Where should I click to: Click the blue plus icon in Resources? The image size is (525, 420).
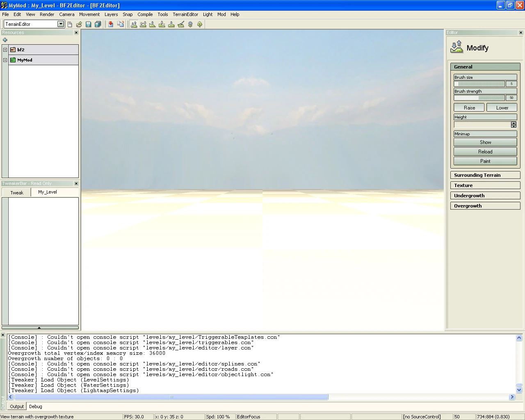coord(5,40)
